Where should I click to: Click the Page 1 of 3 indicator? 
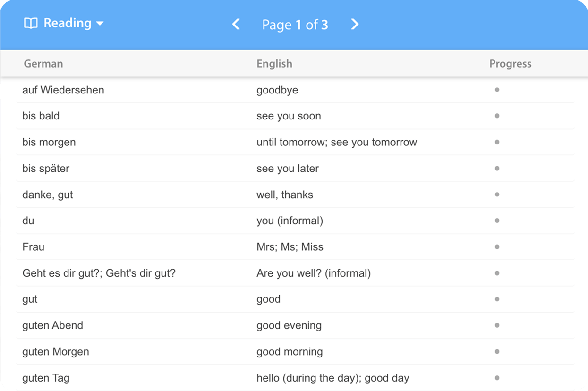295,25
